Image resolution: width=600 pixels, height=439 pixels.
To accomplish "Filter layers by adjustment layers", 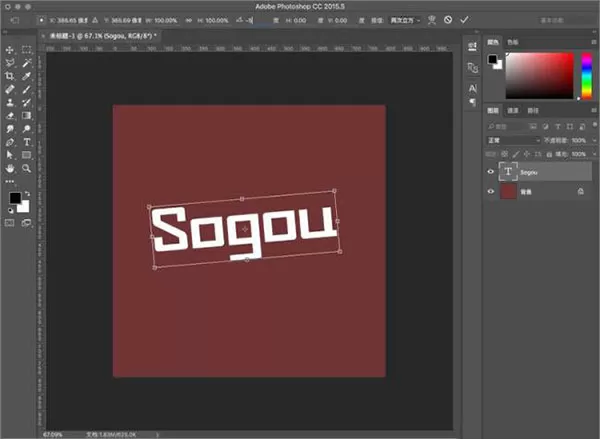I will (x=545, y=126).
